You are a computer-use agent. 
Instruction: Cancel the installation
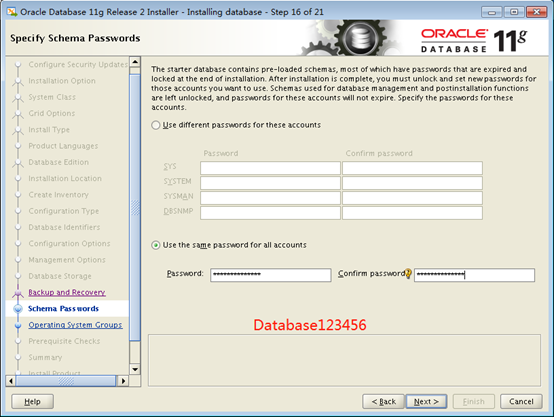coord(521,401)
